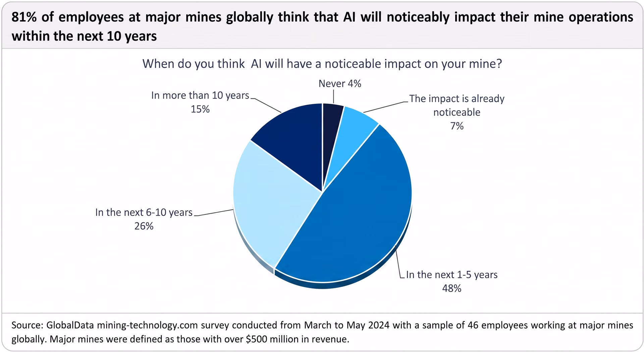Click the 15% value under more than 10 years
The image size is (644, 352).
click(x=200, y=109)
